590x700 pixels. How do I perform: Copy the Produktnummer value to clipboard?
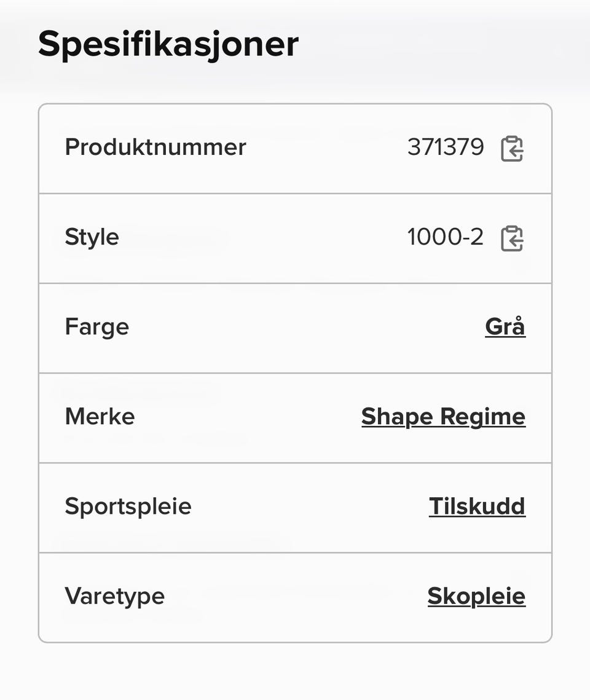coord(511,149)
